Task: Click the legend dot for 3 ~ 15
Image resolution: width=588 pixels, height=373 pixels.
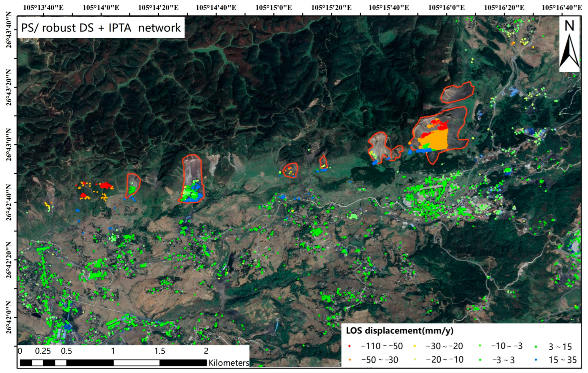Action: (x=536, y=347)
